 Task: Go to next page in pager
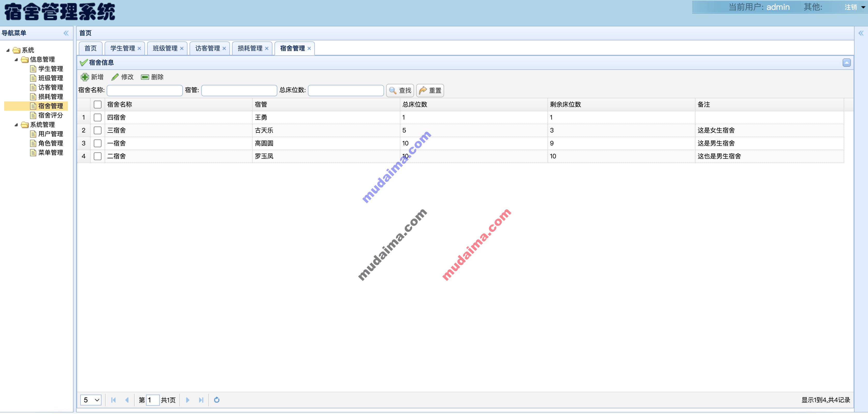click(188, 400)
